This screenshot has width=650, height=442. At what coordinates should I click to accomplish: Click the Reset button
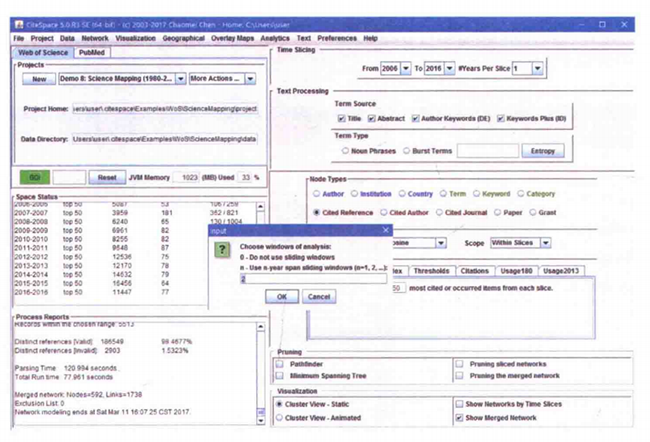coord(106,176)
